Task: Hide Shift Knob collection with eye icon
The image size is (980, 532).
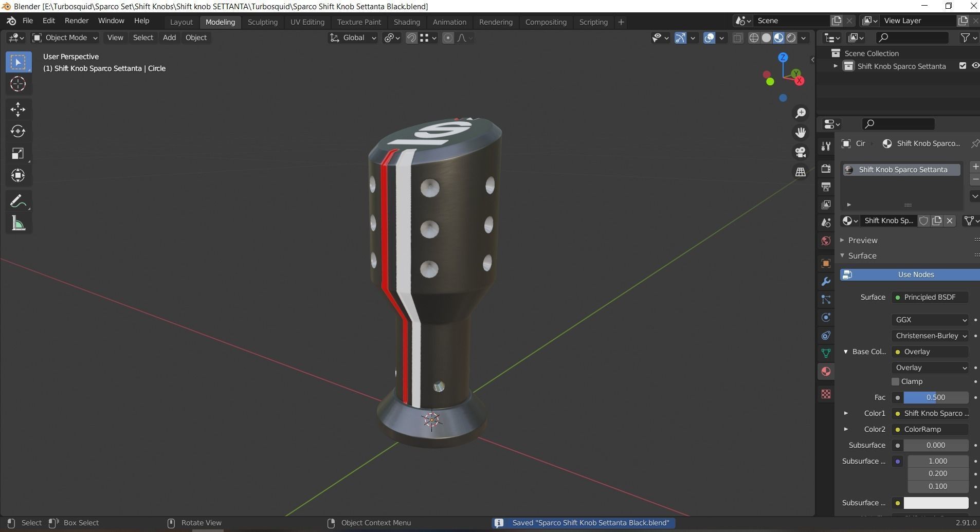Action: pyautogui.click(x=975, y=66)
